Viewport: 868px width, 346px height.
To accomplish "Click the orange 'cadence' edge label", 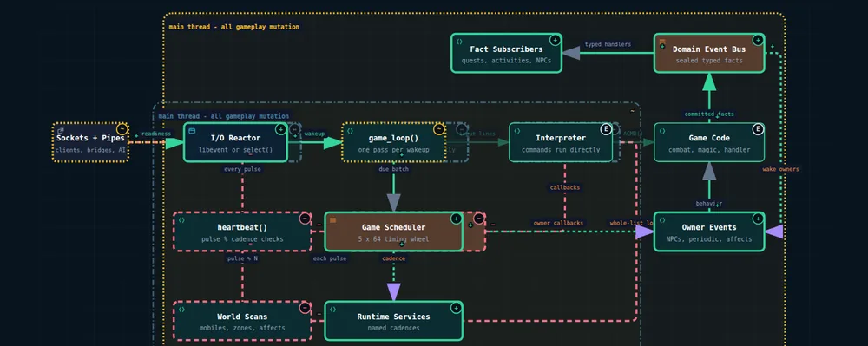I will pyautogui.click(x=393, y=258).
